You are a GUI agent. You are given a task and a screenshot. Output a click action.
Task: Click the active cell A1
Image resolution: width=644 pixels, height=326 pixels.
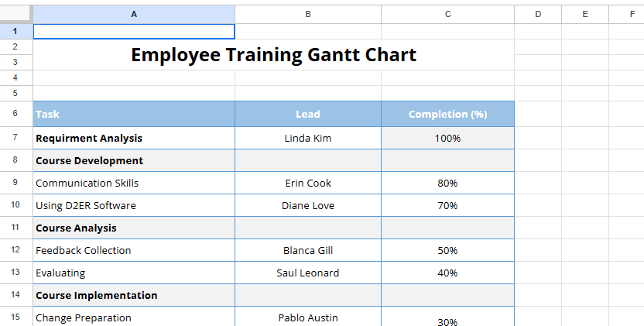[x=134, y=31]
